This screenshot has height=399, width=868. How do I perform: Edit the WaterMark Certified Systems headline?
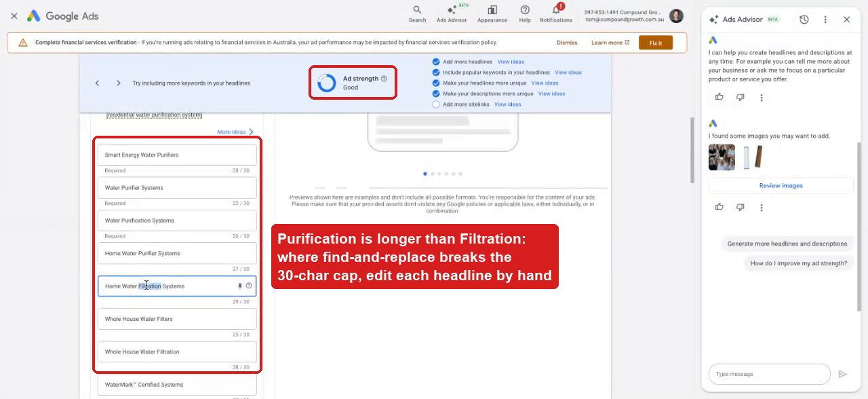pos(177,385)
